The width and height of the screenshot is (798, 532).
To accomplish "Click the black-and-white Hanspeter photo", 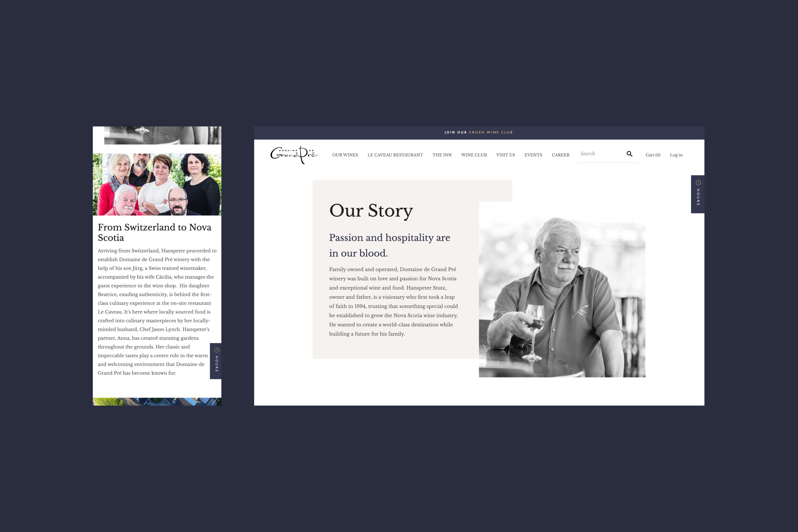I will click(562, 289).
